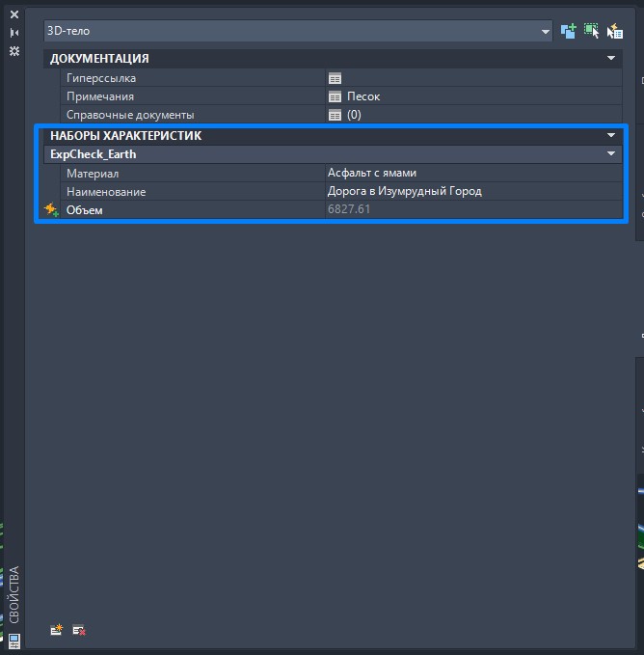This screenshot has height=655, width=644.
Task: Collapse the НАБОРЫ ХАРАКТЕРИСТИК section
Action: click(611, 136)
